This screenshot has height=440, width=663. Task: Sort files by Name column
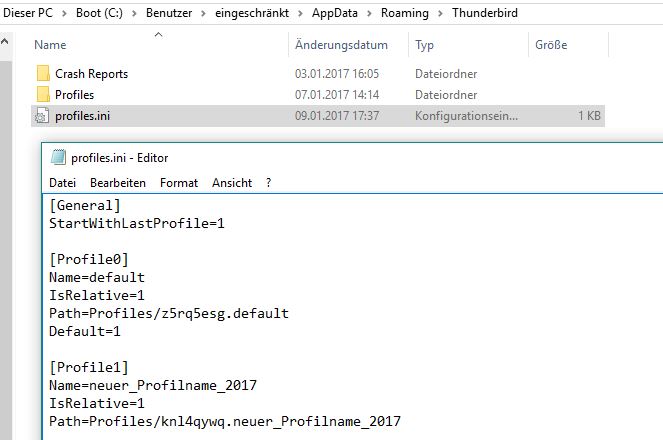(x=50, y=45)
